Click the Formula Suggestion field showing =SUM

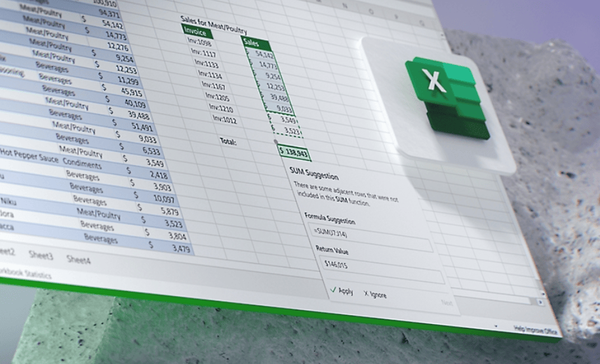pos(370,237)
